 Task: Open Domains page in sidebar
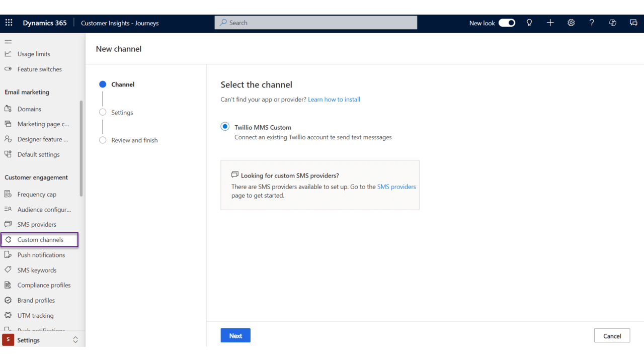[x=29, y=109]
